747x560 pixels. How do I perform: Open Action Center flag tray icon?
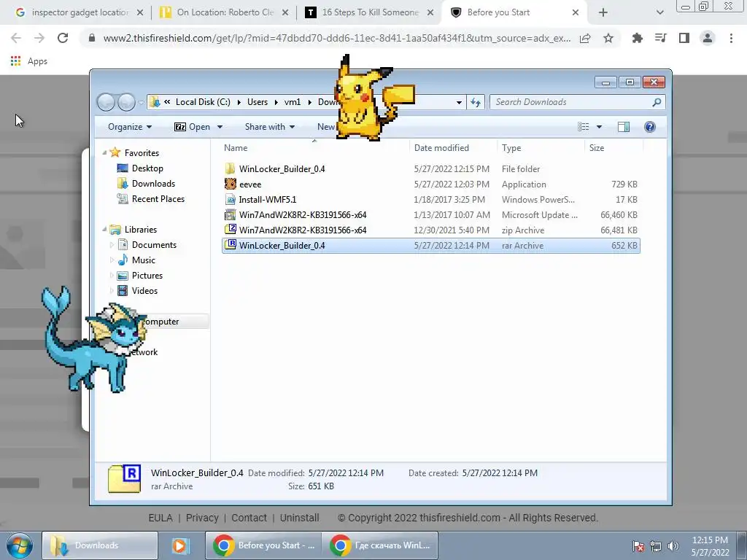(638, 546)
